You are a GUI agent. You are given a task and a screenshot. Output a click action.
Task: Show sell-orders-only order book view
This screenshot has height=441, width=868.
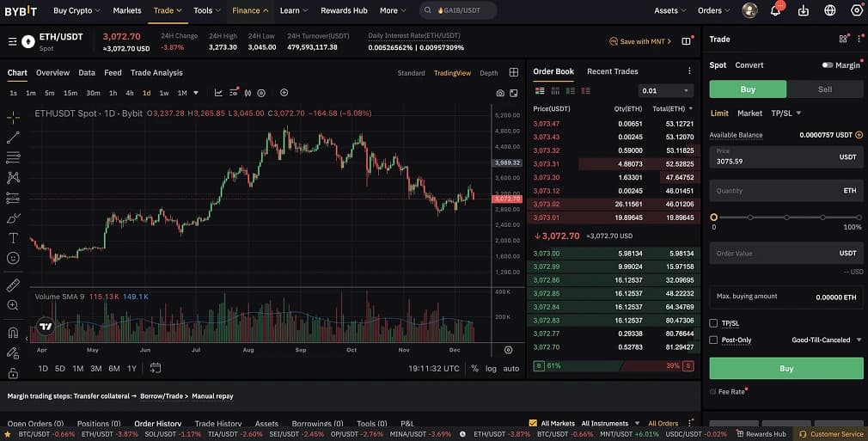585,91
